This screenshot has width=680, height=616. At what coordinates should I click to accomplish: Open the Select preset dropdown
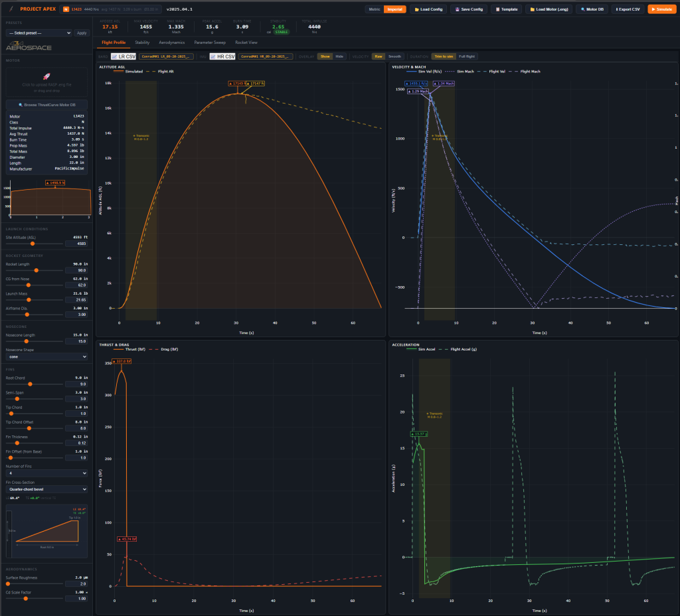[39, 33]
